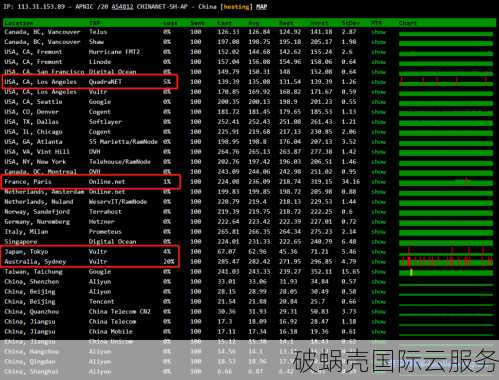Select the 'Australia, Sydney' location cell
The image size is (499, 380).
(35, 262)
